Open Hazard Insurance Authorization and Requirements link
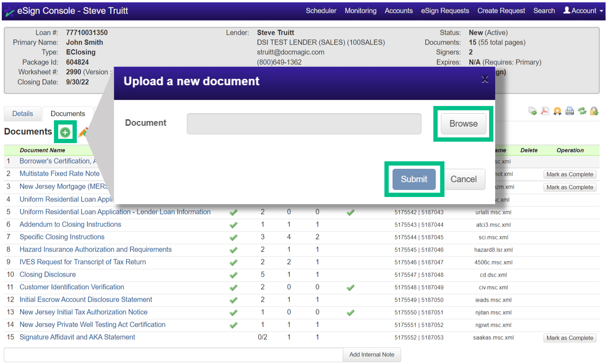This screenshot has height=364, width=607. point(96,249)
